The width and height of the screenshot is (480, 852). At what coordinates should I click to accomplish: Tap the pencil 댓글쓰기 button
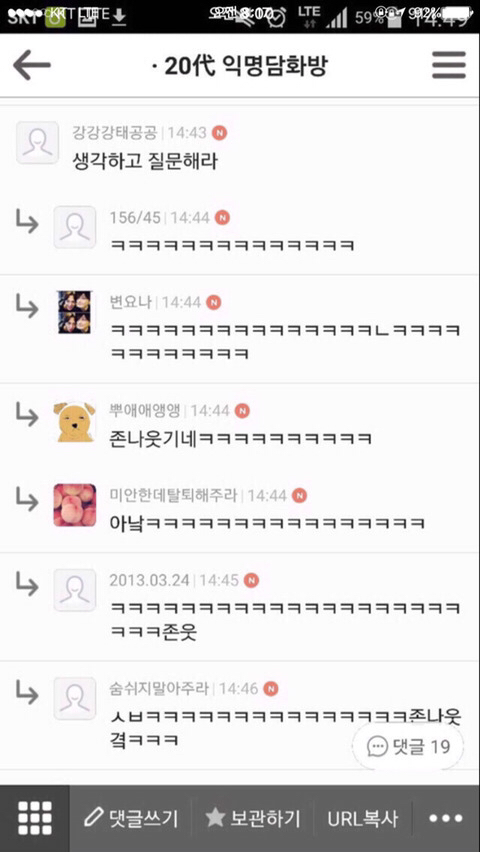pyautogui.click(x=131, y=818)
